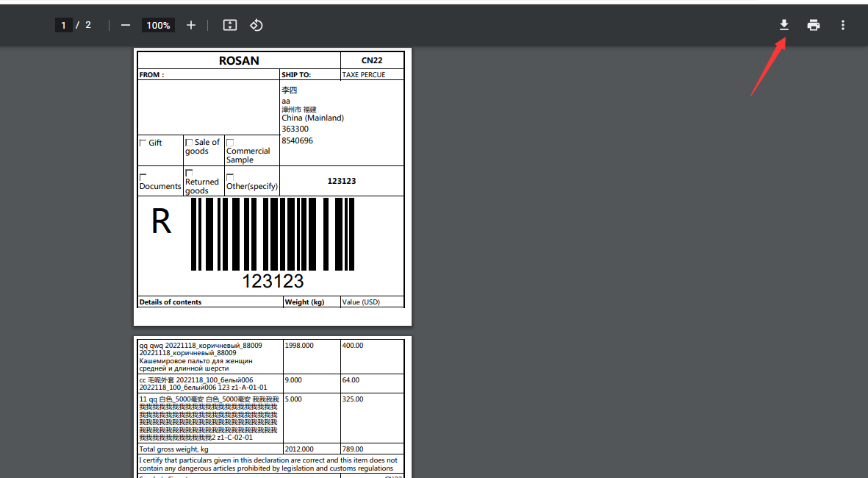The image size is (868, 478).
Task: Click the bold 123123 tracking number cell
Action: (x=342, y=181)
